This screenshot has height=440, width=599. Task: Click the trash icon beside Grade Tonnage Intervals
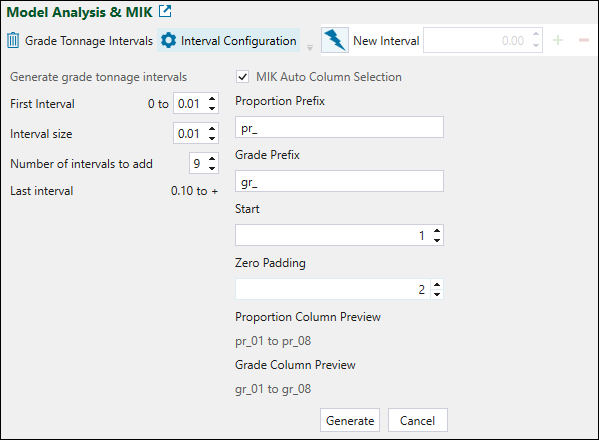coord(13,40)
